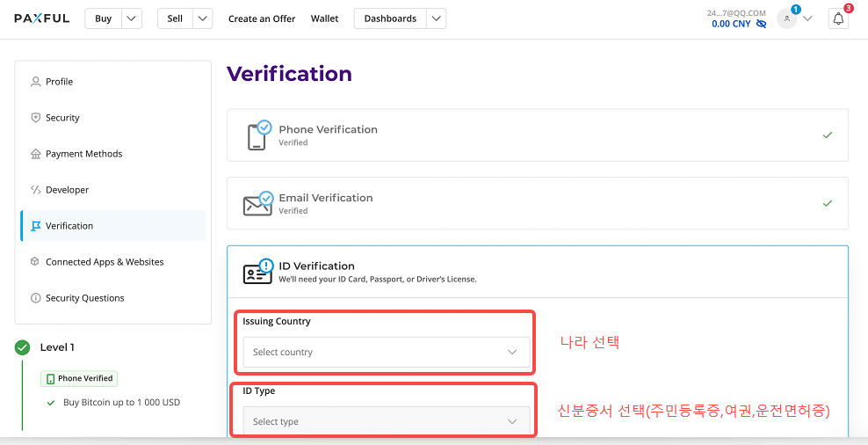Image resolution: width=868 pixels, height=445 pixels.
Task: Open the Wallet link
Action: click(324, 18)
